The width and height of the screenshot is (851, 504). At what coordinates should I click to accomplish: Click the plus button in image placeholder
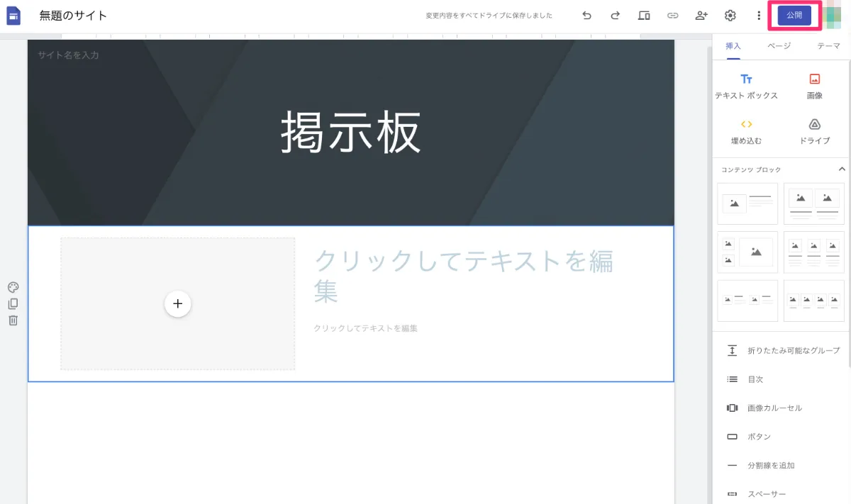point(177,303)
